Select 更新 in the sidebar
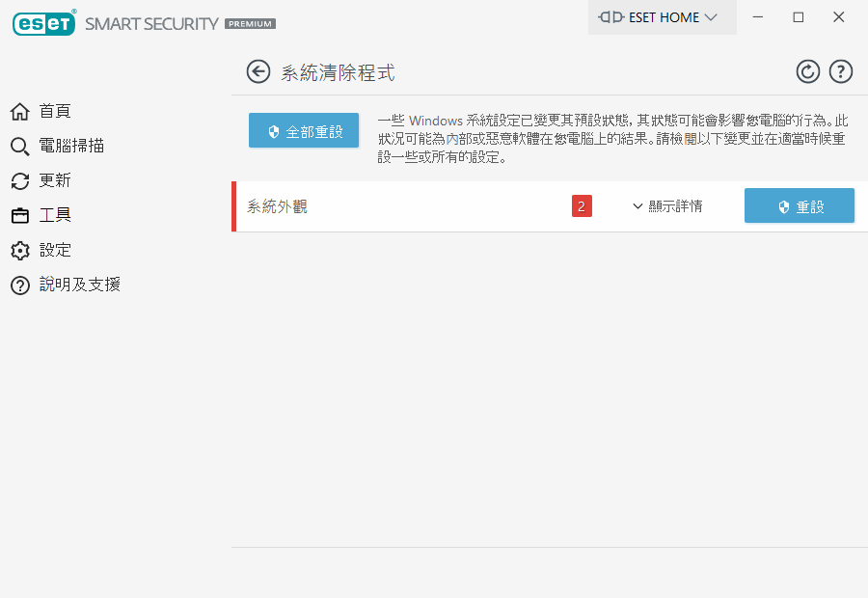The width and height of the screenshot is (868, 598). coord(55,181)
